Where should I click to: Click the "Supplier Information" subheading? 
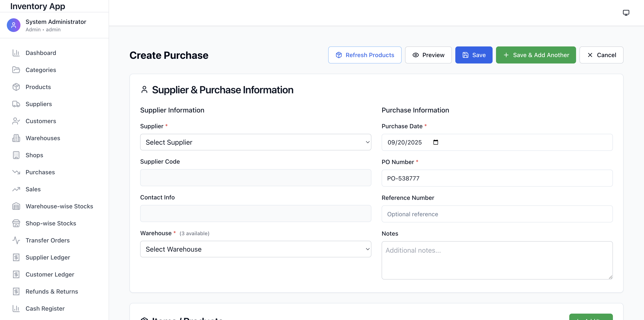pos(172,110)
